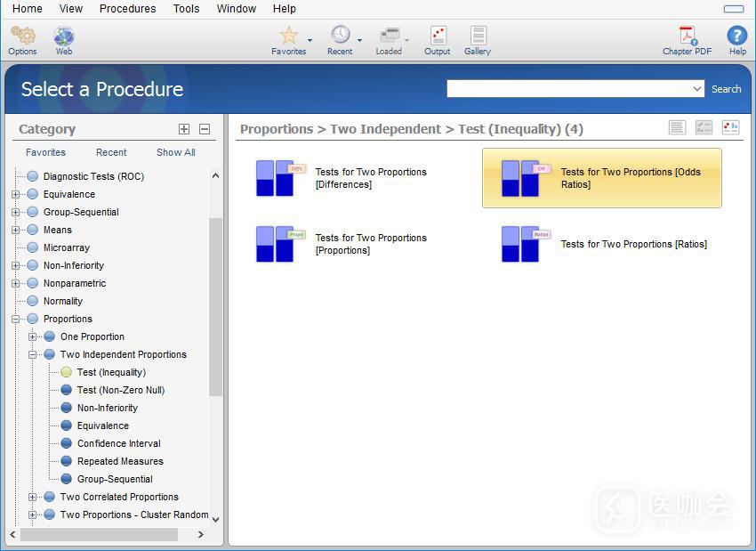Viewport: 756px width, 551px height.
Task: Open the Gallery icon
Action: point(478,36)
